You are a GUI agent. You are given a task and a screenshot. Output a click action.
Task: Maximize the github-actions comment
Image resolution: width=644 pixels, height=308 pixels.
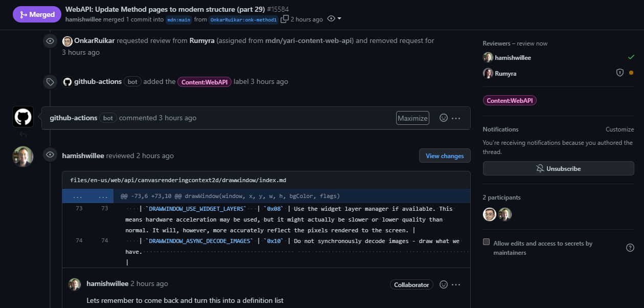(x=412, y=118)
